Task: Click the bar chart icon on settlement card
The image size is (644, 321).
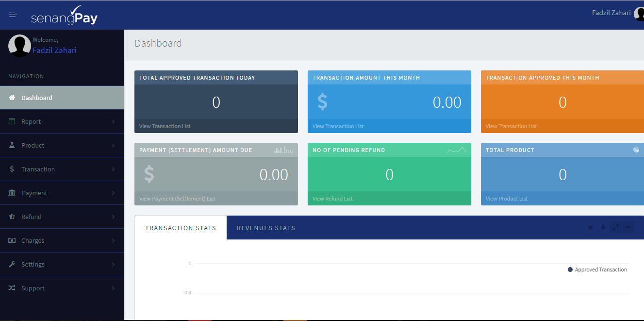Action: click(283, 150)
